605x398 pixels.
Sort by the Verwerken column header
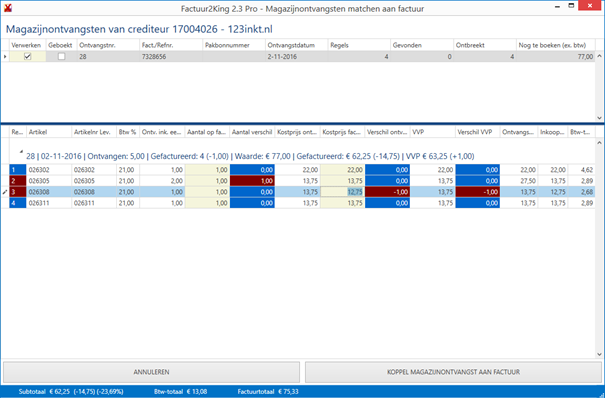pyautogui.click(x=27, y=45)
